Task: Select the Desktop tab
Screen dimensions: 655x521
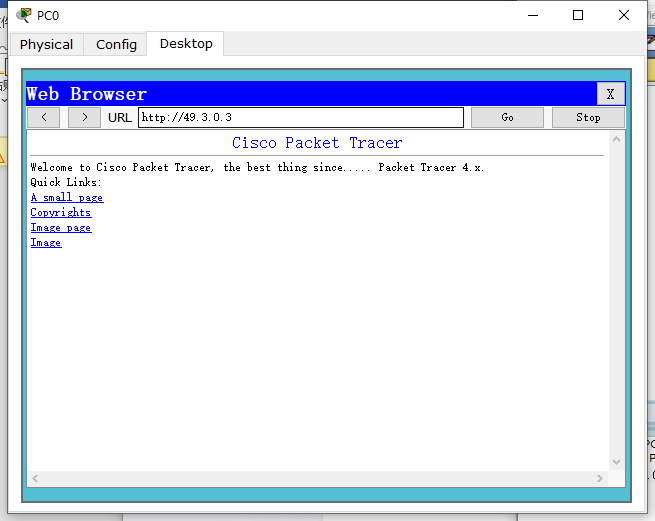Action: click(x=186, y=43)
